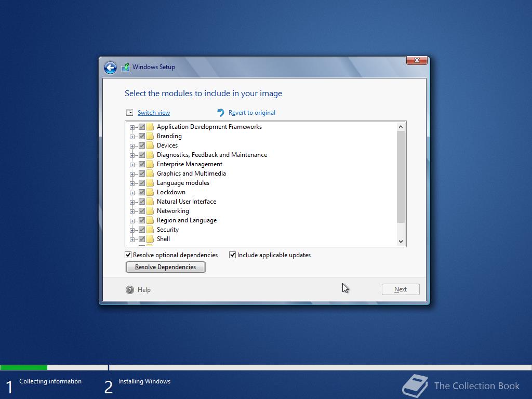Uncheck the Branding module checkbox
This screenshot has height=399, width=532.
(142, 136)
